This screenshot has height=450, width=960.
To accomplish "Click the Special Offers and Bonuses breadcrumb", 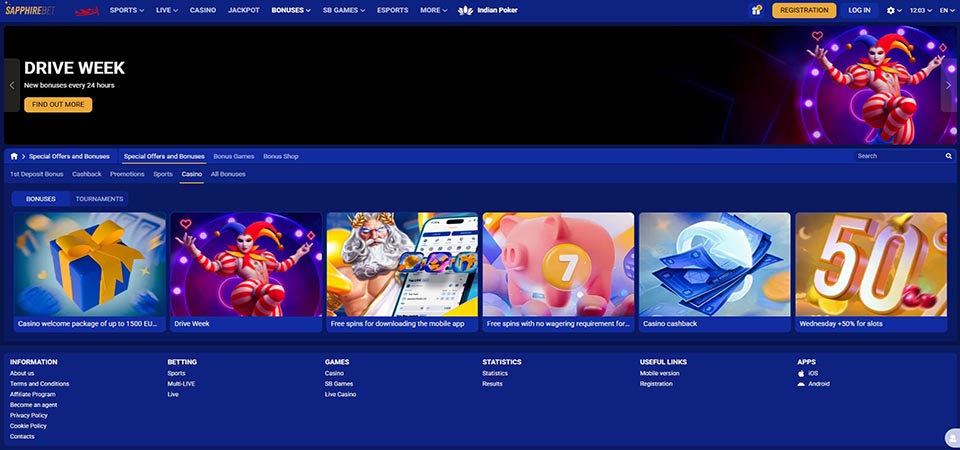I will point(69,156).
